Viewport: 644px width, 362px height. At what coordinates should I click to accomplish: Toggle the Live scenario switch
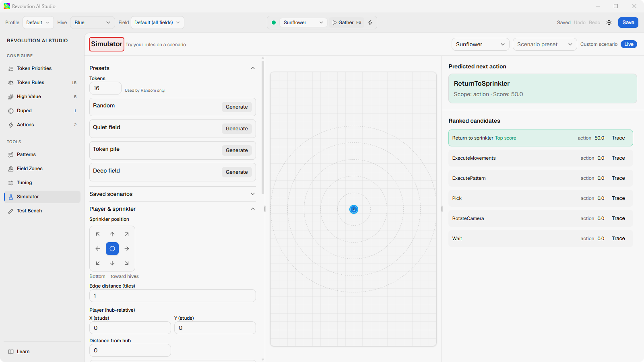[629, 44]
